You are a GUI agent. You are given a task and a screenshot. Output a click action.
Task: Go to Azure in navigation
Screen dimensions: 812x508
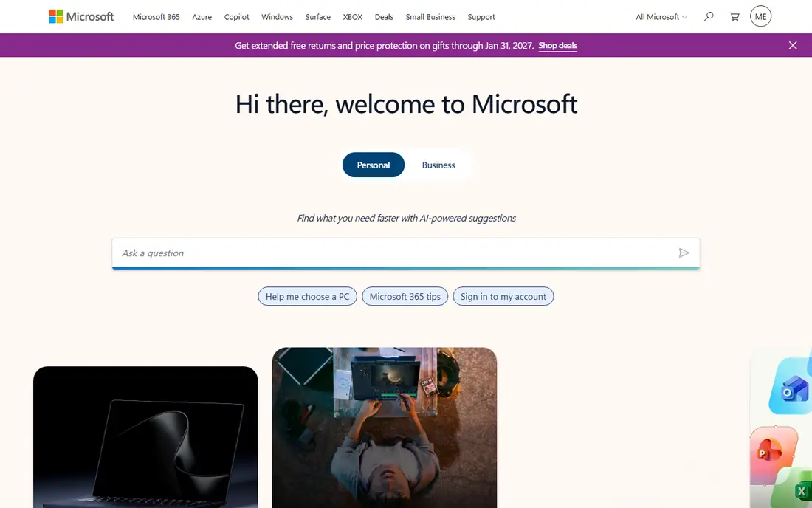point(202,17)
